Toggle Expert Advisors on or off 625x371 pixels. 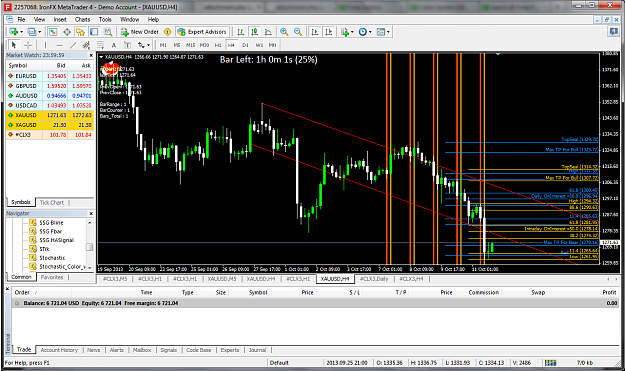click(x=202, y=32)
